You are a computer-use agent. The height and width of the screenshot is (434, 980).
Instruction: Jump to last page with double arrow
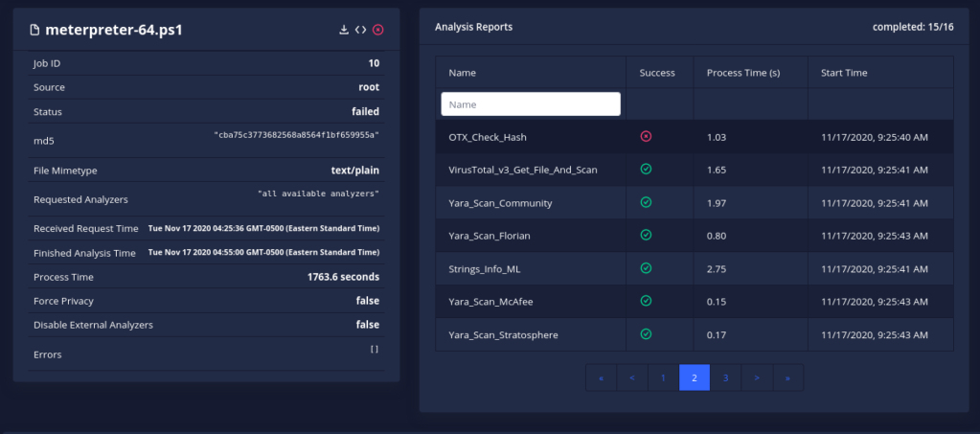[x=787, y=377]
